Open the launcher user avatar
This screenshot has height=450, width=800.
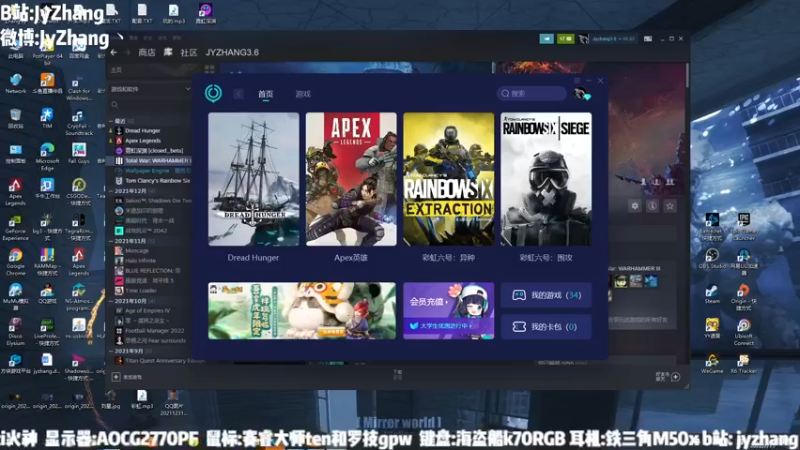point(581,94)
